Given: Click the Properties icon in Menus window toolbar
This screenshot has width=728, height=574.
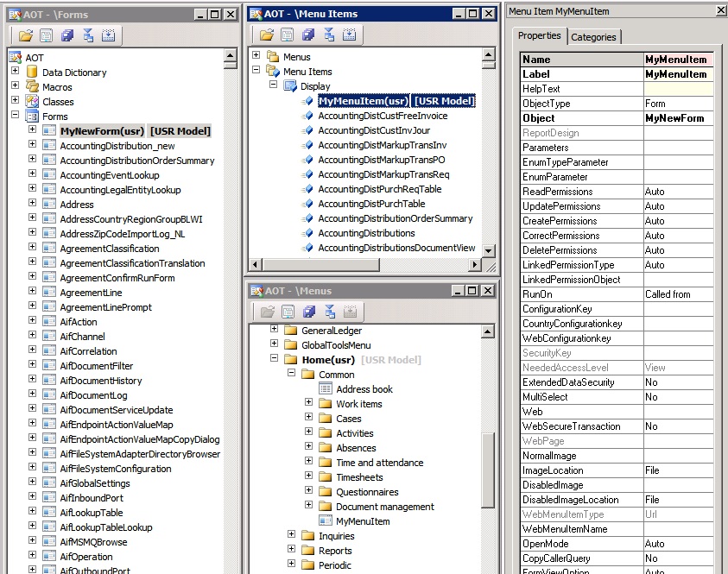Looking at the screenshot, I should (288, 312).
